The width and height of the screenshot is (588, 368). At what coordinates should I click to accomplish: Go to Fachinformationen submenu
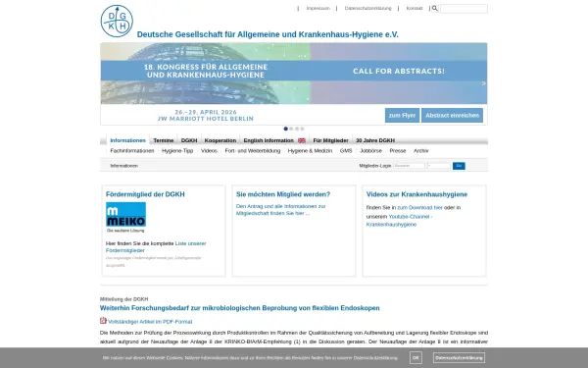pyautogui.click(x=132, y=151)
